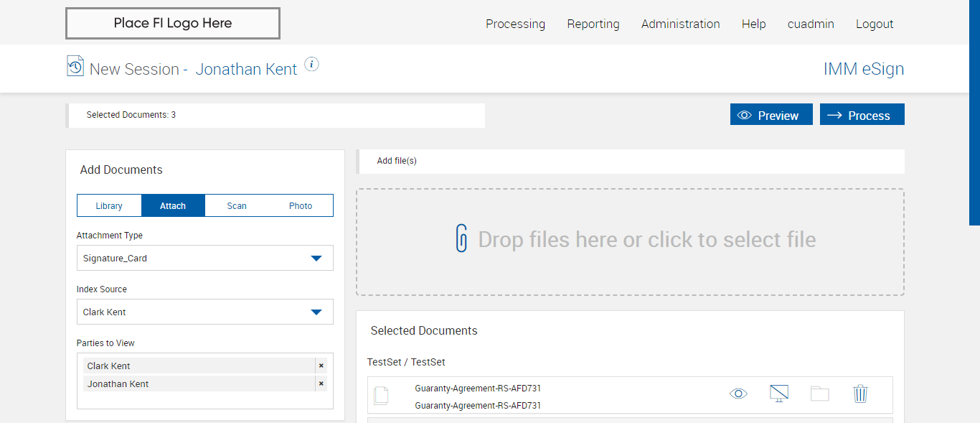
Task: Click the Jonathan Kent session name link
Action: pyautogui.click(x=246, y=69)
